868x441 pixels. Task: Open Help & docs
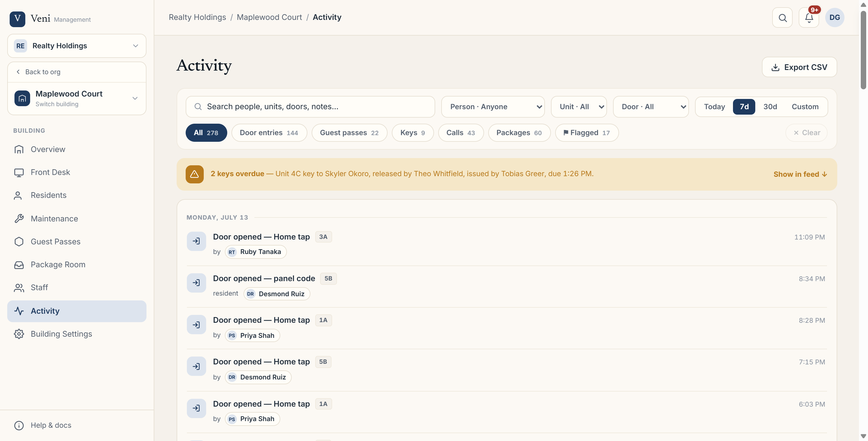tap(77, 425)
